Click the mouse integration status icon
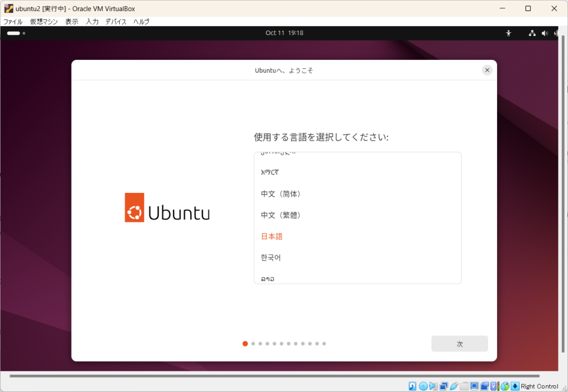Screen dimensions: 568x392 pos(505,386)
